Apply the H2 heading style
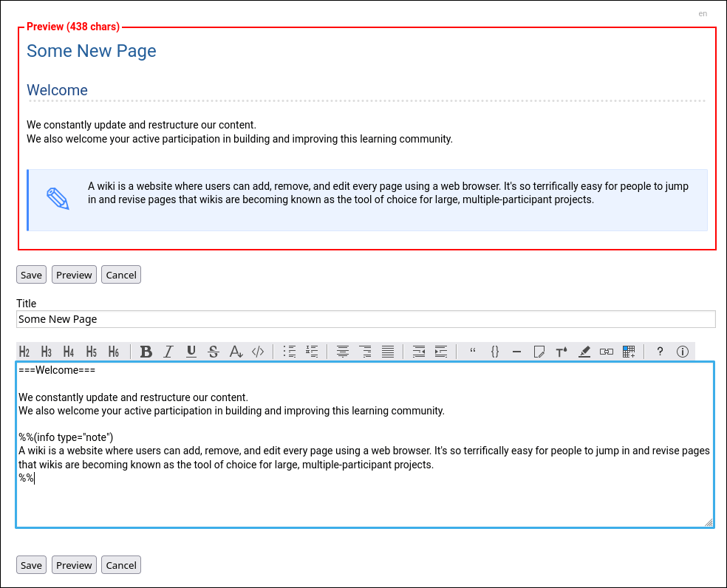The height and width of the screenshot is (588, 727). (x=24, y=352)
